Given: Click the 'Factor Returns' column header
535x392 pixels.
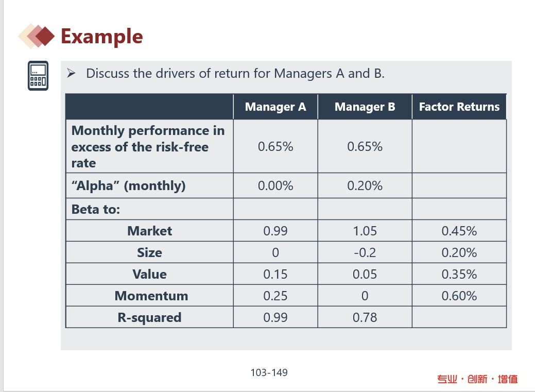Looking at the screenshot, I should tap(459, 107).
